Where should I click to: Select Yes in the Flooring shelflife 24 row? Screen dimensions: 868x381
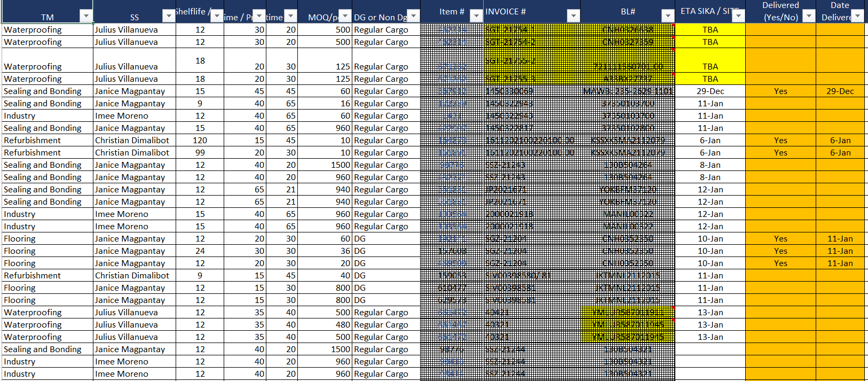pyautogui.click(x=780, y=251)
